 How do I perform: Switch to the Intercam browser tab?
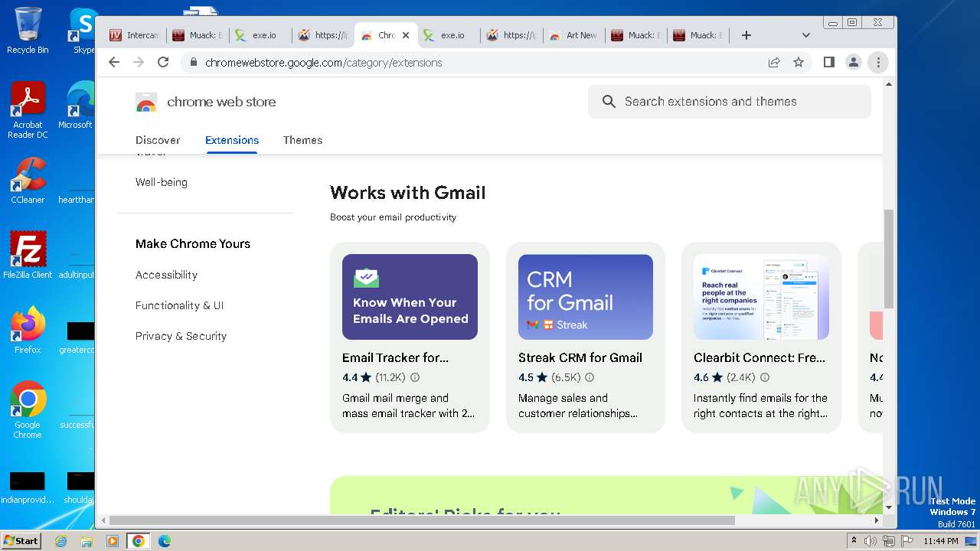click(134, 35)
